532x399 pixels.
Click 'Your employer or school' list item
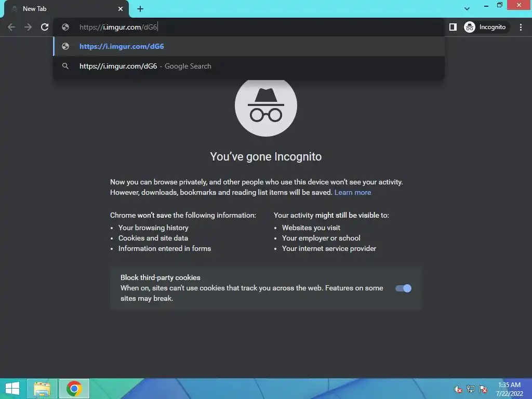(321, 238)
